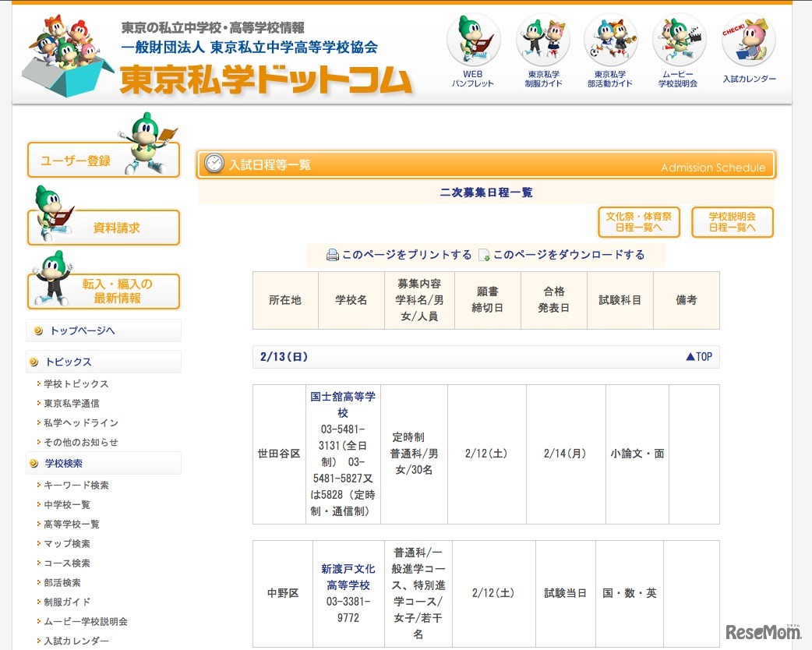Click the 東京私学制服ガイド mascot icon
Image resolution: width=812 pixels, height=650 pixels.
point(542,39)
